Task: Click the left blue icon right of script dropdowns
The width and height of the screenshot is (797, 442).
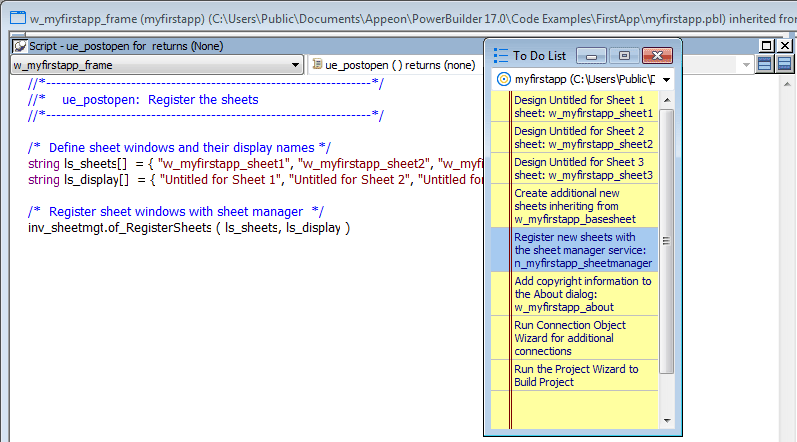Action: pyautogui.click(x=764, y=65)
